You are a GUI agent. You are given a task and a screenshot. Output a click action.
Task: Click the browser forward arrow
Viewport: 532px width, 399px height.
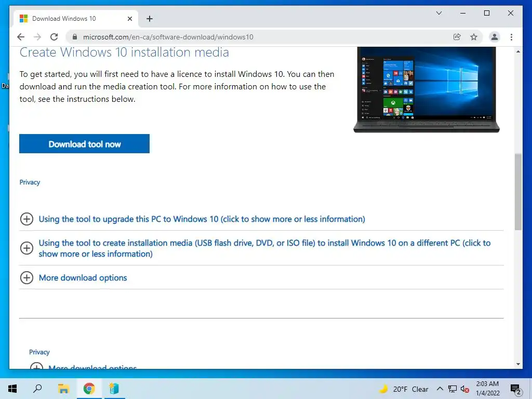point(37,37)
